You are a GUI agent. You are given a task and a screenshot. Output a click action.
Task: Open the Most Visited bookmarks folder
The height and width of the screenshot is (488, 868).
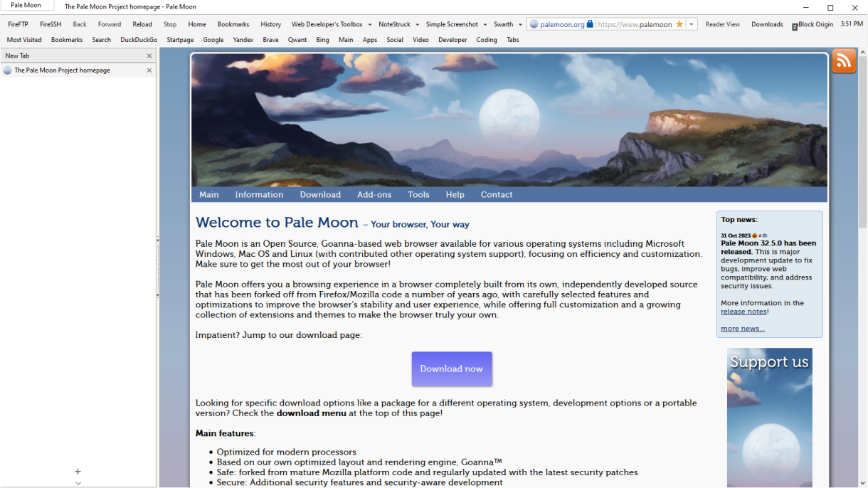click(24, 40)
